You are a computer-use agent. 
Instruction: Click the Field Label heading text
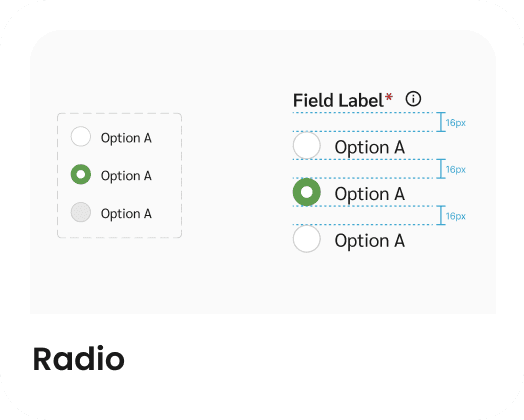tap(338, 100)
